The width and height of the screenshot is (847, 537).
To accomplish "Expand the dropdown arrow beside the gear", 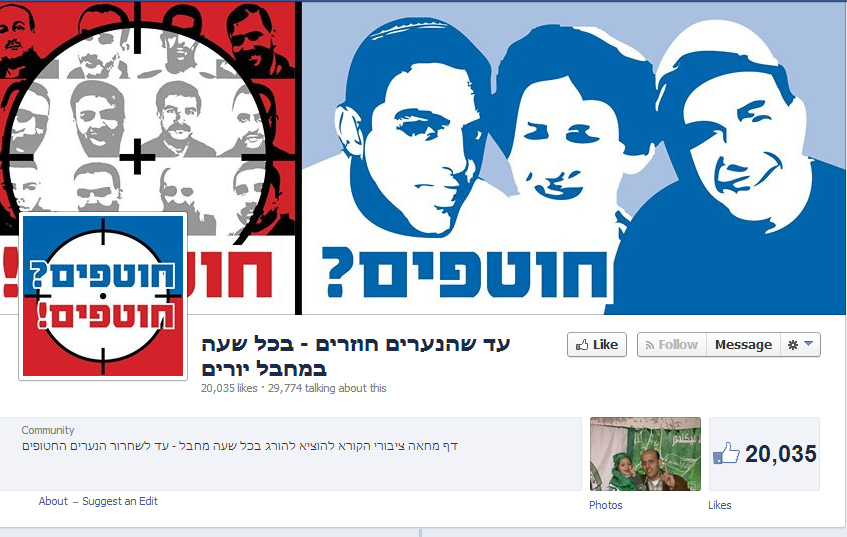I will (809, 344).
